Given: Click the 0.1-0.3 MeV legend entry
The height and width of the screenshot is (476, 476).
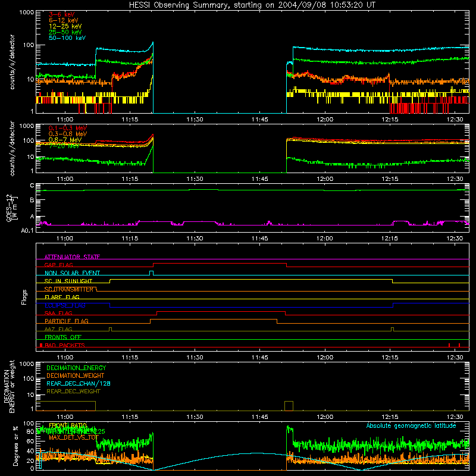Looking at the screenshot, I should point(68,128).
